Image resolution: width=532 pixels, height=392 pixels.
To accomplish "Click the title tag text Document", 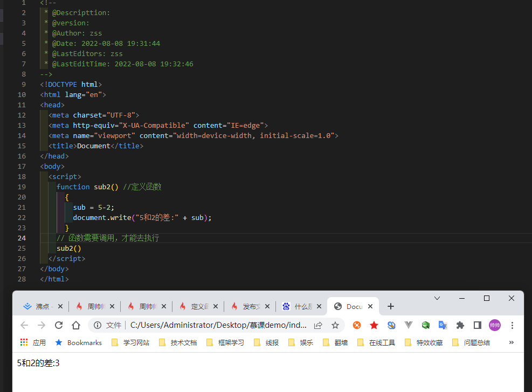I will point(94,146).
